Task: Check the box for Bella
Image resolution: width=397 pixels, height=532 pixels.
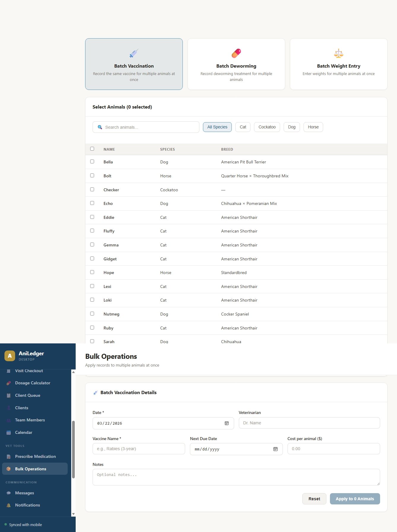Action: click(x=92, y=162)
